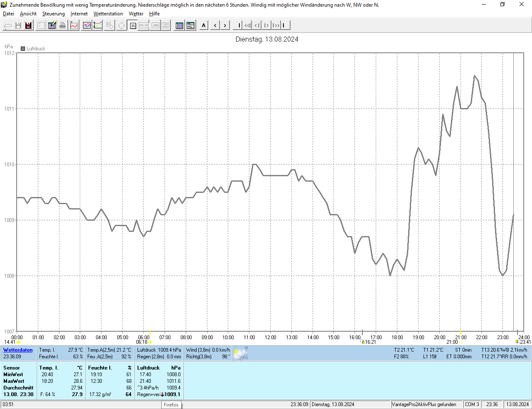The height and width of the screenshot is (409, 532).
Task: Toggle the JAN-DEC year view button
Action: tap(165, 25)
